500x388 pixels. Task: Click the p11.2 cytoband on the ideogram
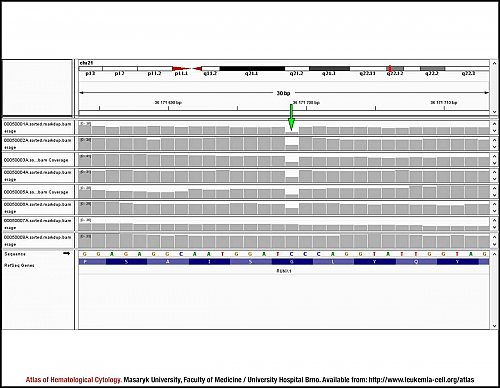[x=155, y=69]
